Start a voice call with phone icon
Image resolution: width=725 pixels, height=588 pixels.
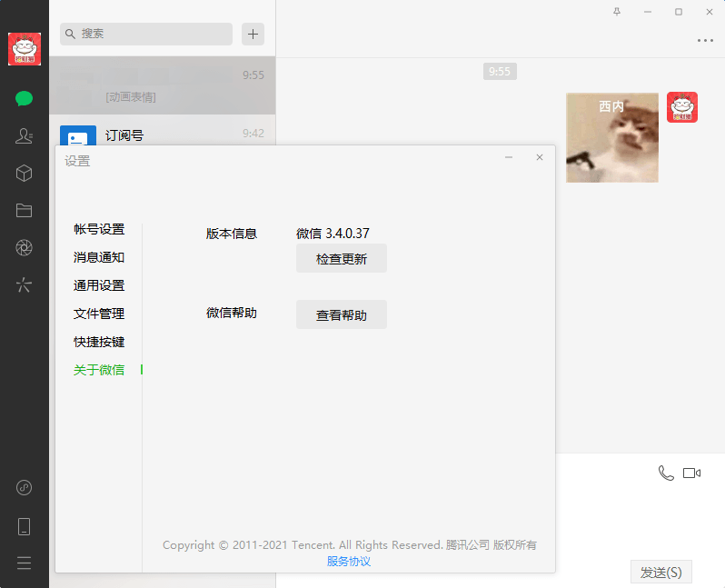click(x=666, y=473)
